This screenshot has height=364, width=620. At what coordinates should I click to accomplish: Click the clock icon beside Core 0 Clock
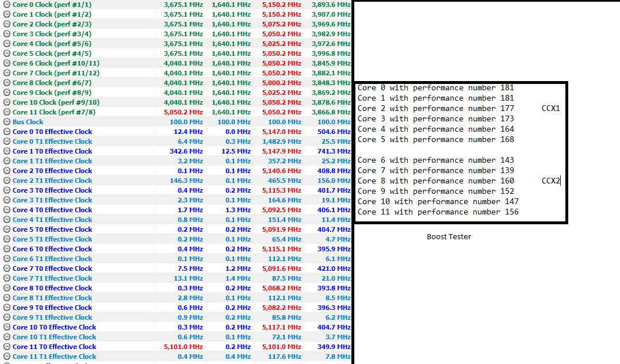6,5
